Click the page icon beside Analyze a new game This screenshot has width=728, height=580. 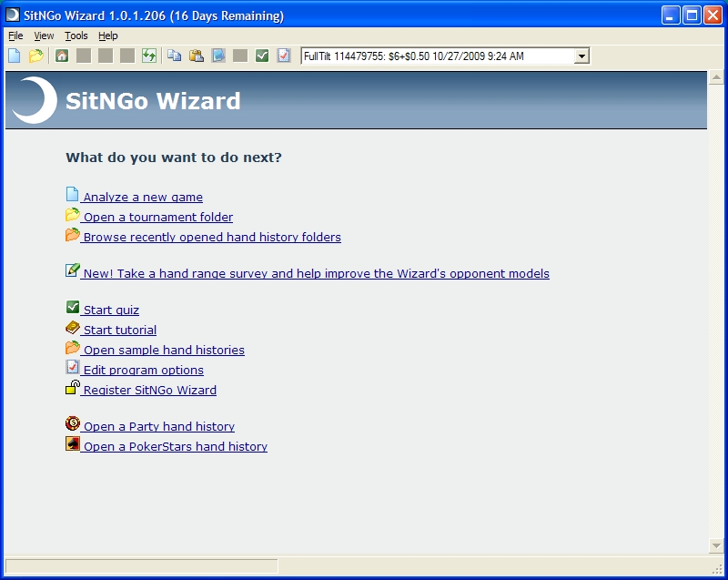point(72,194)
